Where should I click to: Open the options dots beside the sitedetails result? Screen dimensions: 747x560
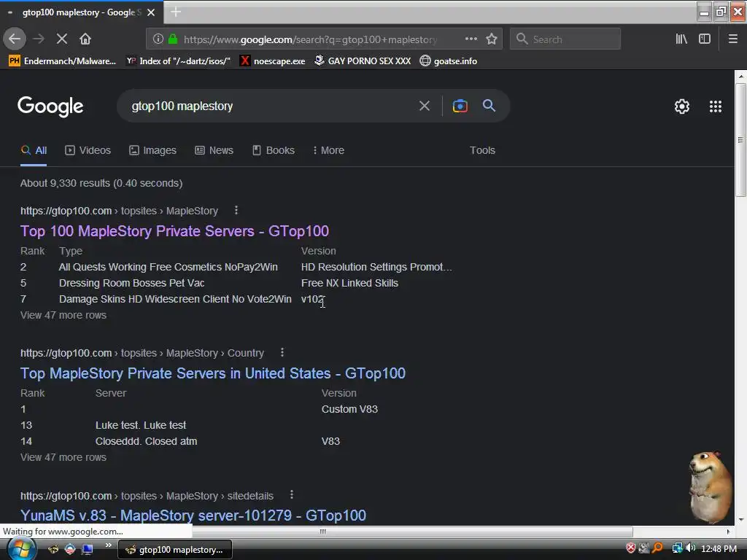point(292,495)
